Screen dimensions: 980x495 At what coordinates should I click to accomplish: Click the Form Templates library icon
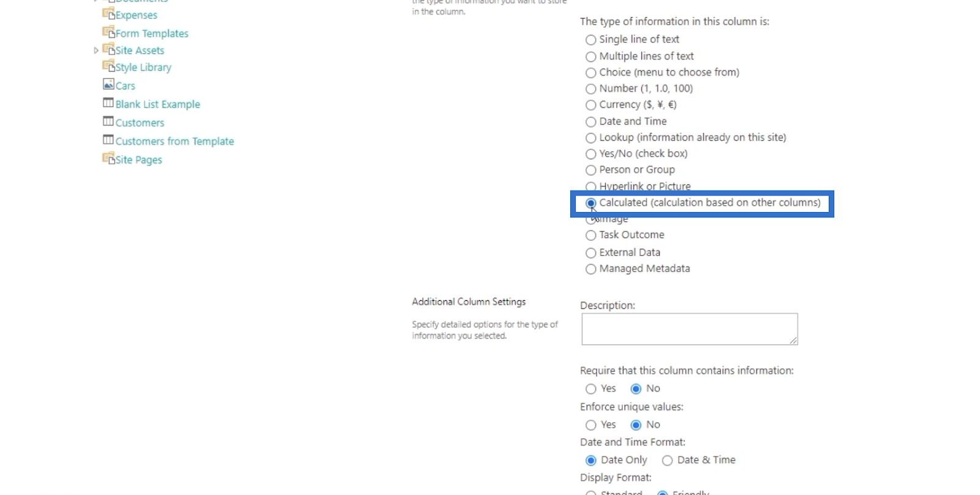[108, 32]
